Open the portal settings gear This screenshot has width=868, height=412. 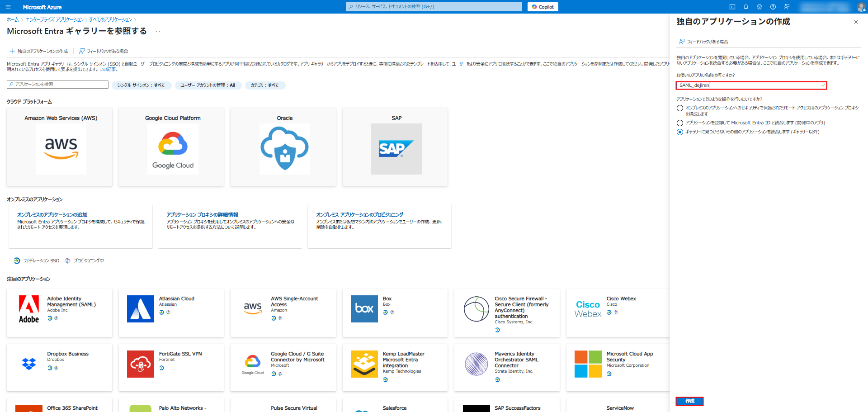pyautogui.click(x=759, y=7)
